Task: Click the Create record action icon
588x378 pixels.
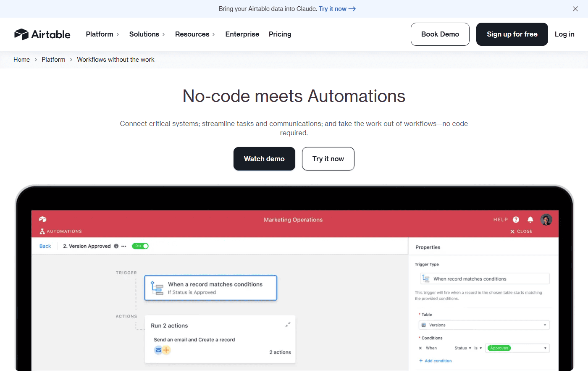Action: tap(166, 350)
